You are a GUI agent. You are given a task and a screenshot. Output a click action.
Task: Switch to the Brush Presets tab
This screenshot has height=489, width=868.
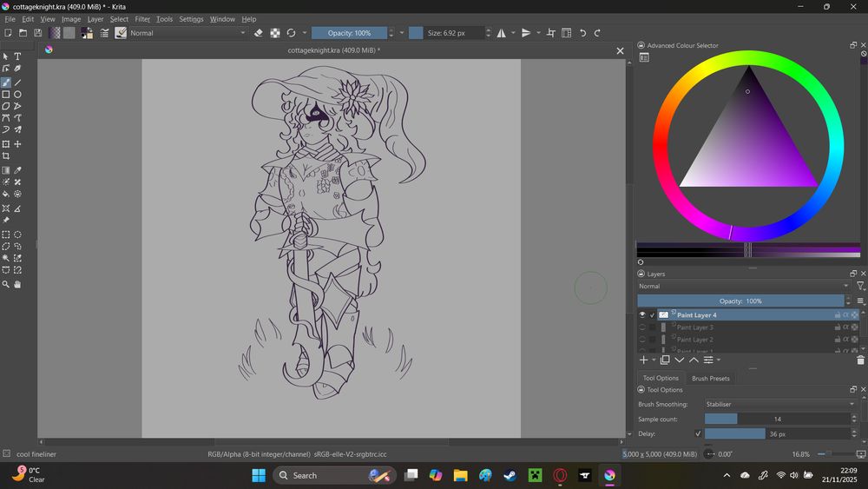coord(710,378)
